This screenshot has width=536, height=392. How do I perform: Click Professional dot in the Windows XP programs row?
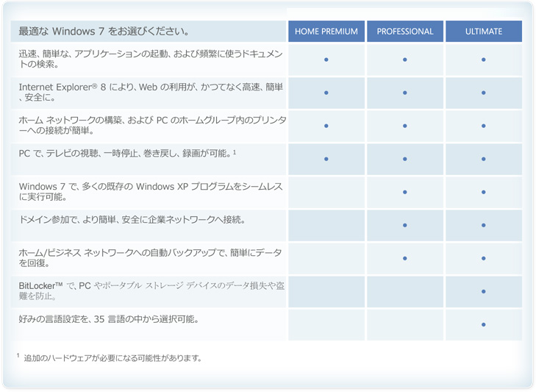pos(405,192)
